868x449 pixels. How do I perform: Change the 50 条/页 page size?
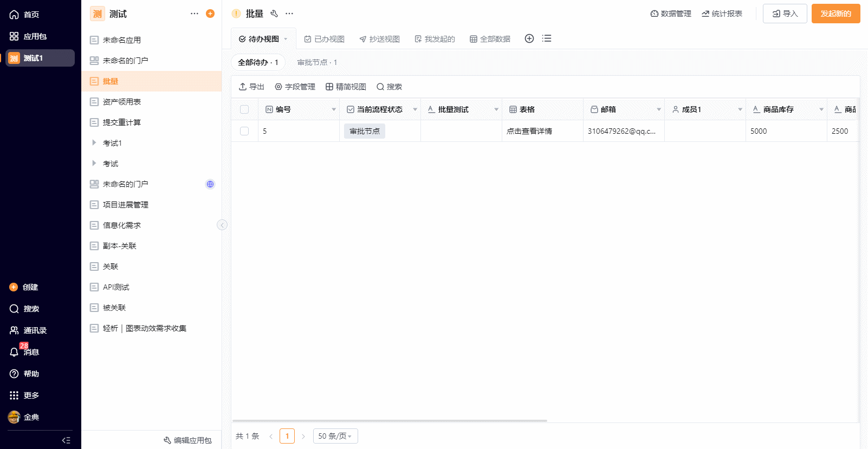[x=335, y=436]
